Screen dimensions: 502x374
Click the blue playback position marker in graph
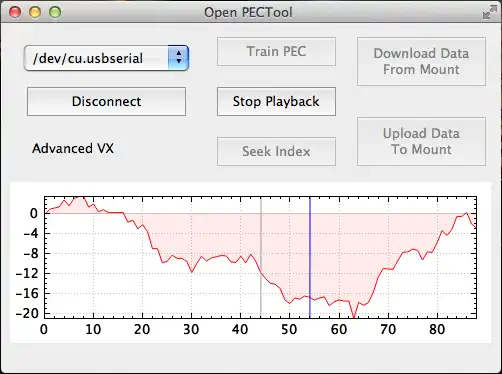click(x=310, y=257)
